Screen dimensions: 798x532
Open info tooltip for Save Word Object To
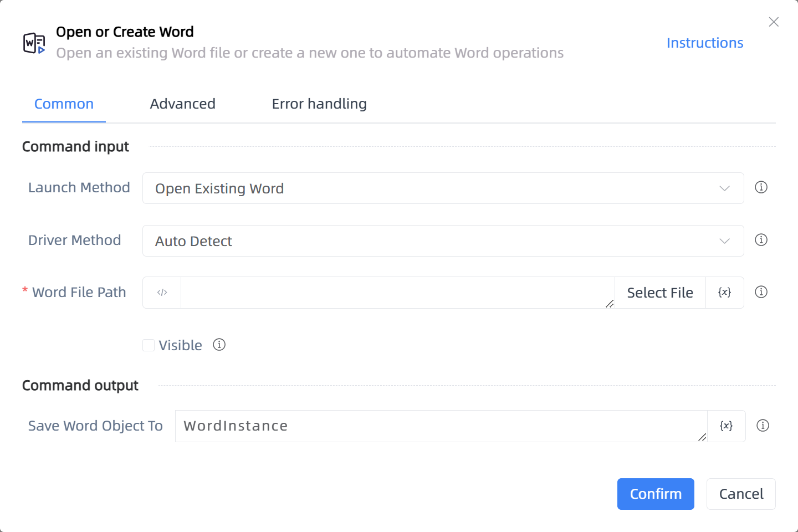[763, 426]
